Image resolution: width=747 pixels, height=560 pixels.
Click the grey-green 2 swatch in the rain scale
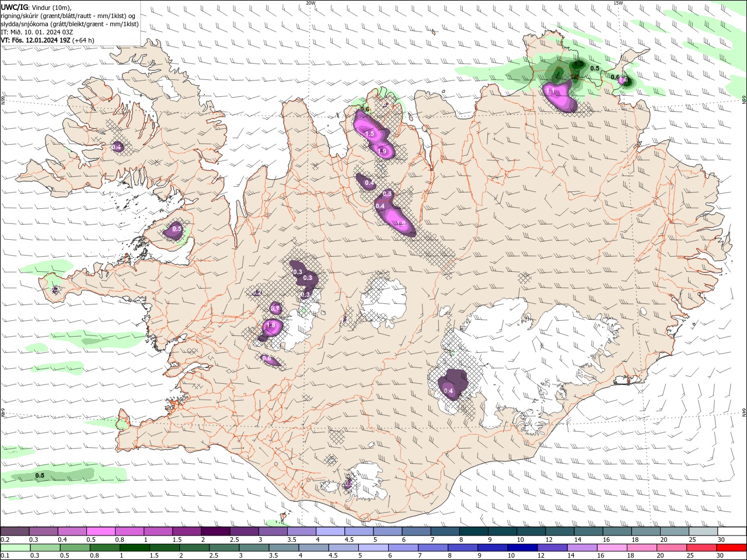(194, 548)
